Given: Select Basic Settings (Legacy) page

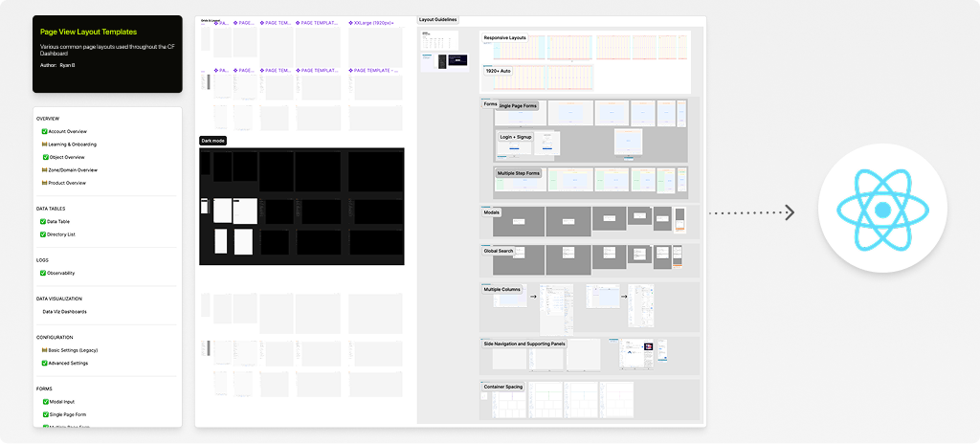Looking at the screenshot, I should pos(73,350).
